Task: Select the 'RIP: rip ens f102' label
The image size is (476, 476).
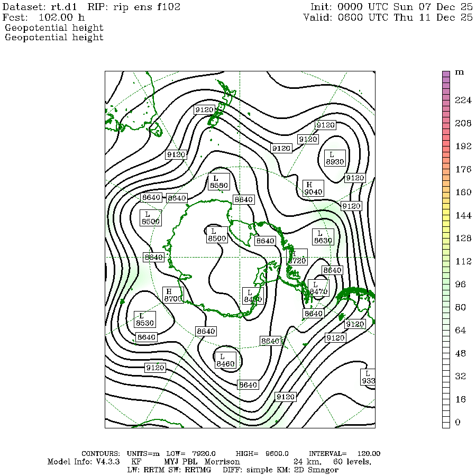Action: click(134, 7)
